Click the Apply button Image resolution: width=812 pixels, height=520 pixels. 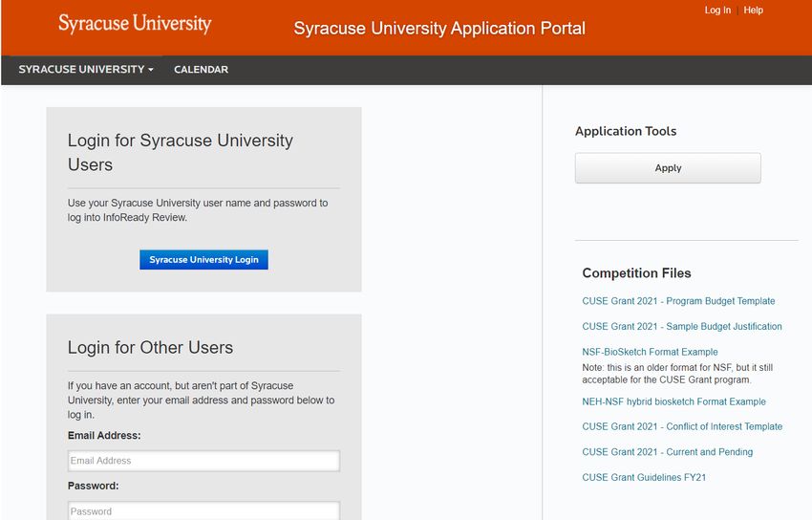pyautogui.click(x=668, y=168)
